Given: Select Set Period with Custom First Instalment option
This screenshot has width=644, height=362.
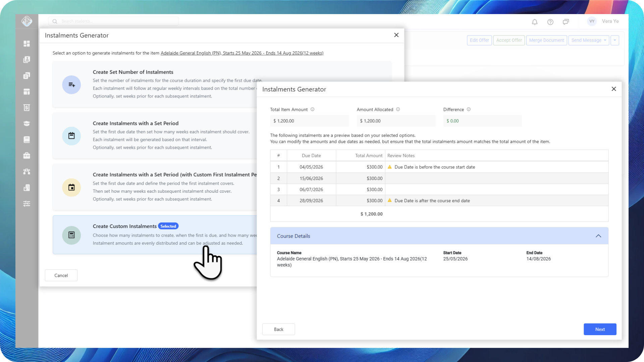Looking at the screenshot, I should coord(155,187).
